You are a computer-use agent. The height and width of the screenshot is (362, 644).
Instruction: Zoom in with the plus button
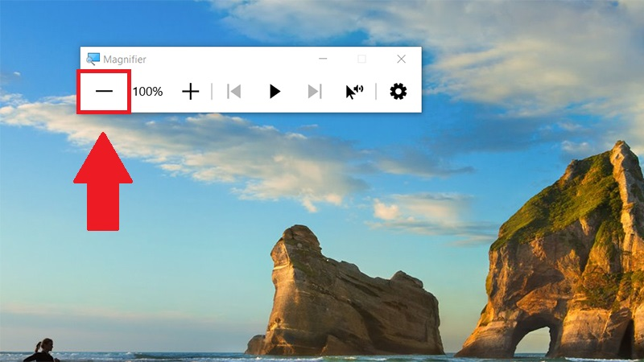pyautogui.click(x=191, y=91)
